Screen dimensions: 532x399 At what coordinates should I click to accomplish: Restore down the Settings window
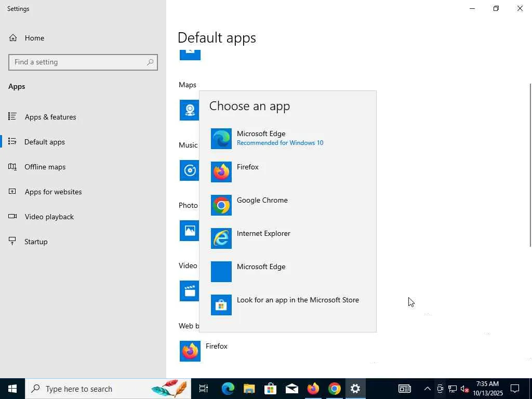[496, 8]
